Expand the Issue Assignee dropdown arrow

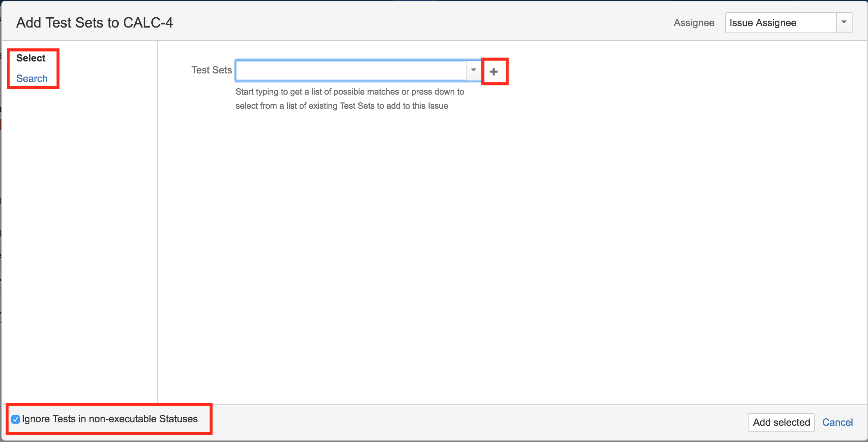(x=844, y=23)
